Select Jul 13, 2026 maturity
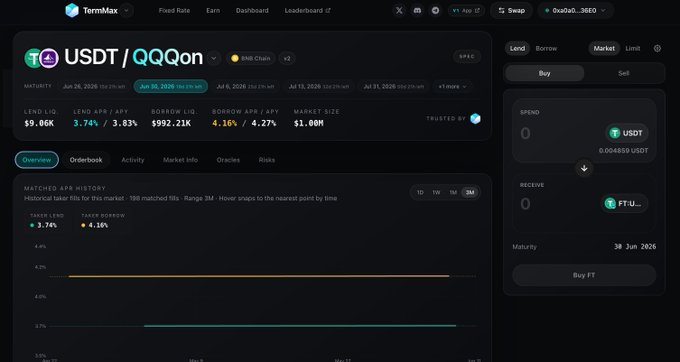Image resolution: width=680 pixels, height=362 pixels. (x=319, y=87)
